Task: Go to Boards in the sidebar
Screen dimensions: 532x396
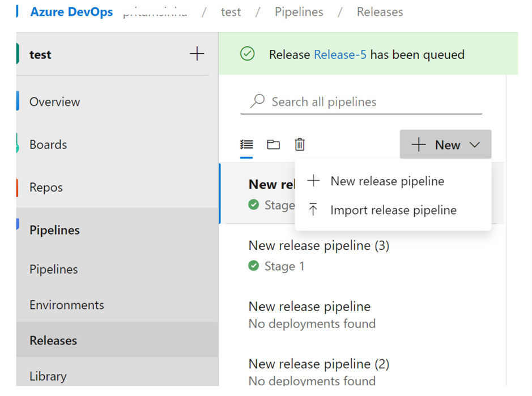Action: 48,144
